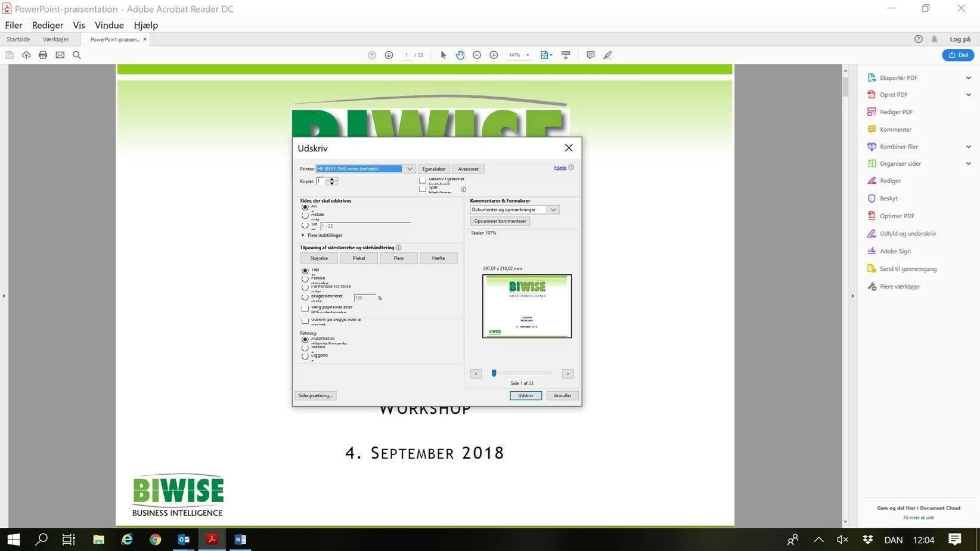
Task: Click the magnifier search icon in toolbar
Action: click(77, 55)
